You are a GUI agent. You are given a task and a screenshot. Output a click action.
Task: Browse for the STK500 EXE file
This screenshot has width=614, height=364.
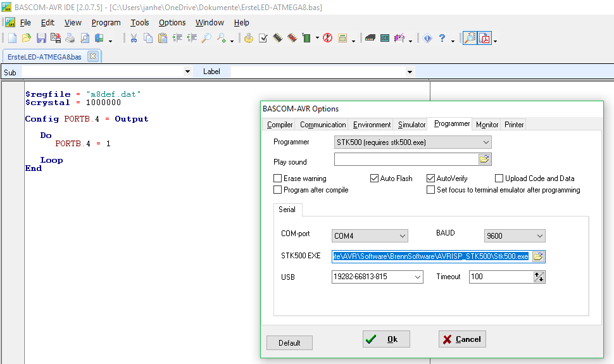539,256
